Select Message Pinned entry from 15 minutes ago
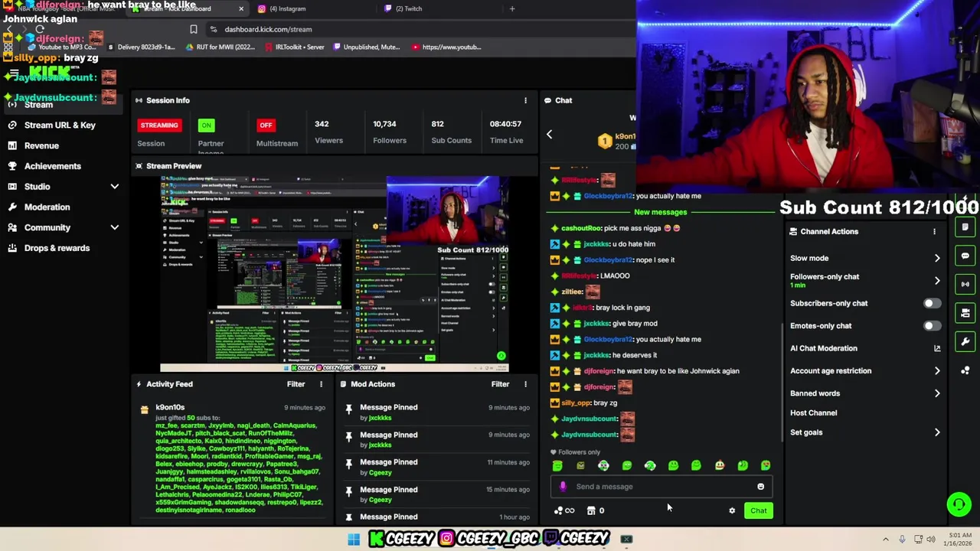980x551 pixels. point(436,494)
